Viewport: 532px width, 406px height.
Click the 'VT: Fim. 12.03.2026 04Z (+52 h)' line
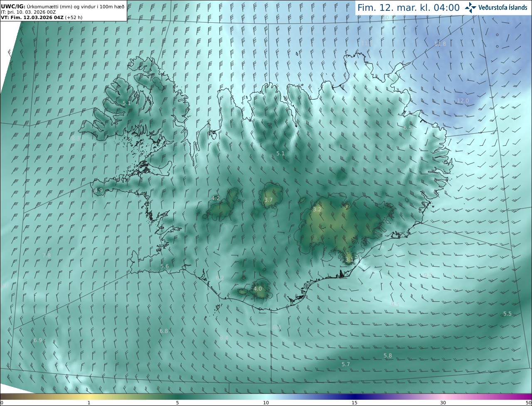tap(42, 17)
